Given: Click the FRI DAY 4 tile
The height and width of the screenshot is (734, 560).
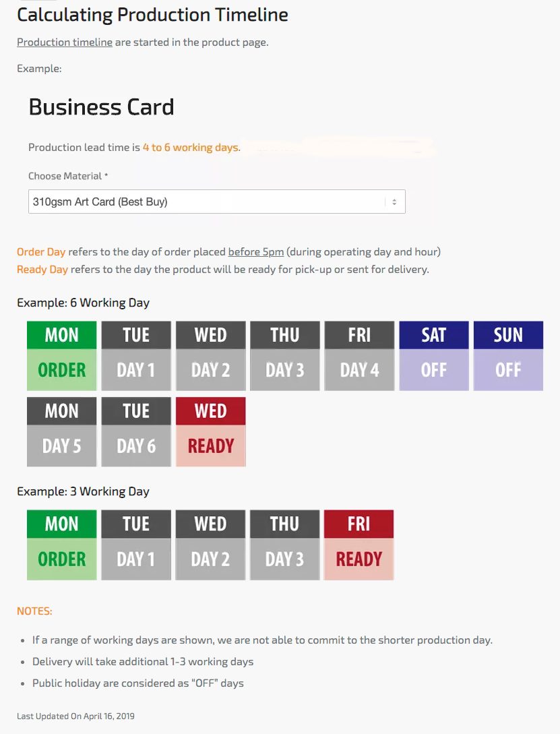Looking at the screenshot, I should click(x=359, y=356).
